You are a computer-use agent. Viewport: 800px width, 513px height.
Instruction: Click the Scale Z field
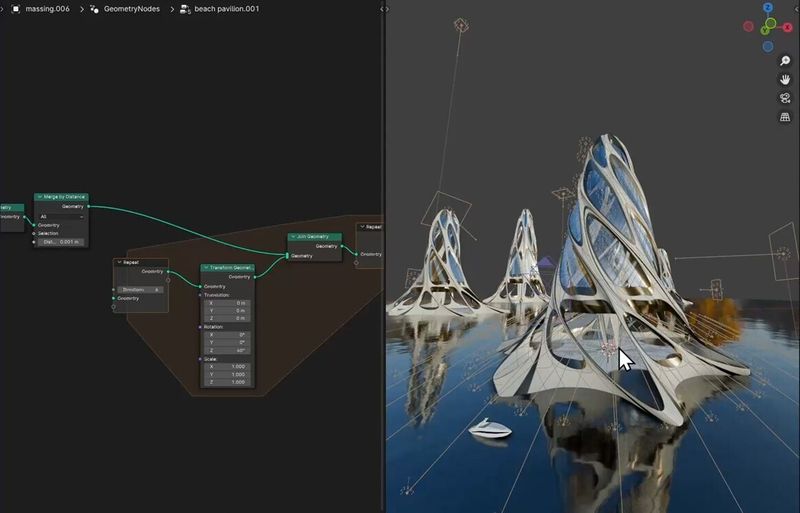[228, 382]
